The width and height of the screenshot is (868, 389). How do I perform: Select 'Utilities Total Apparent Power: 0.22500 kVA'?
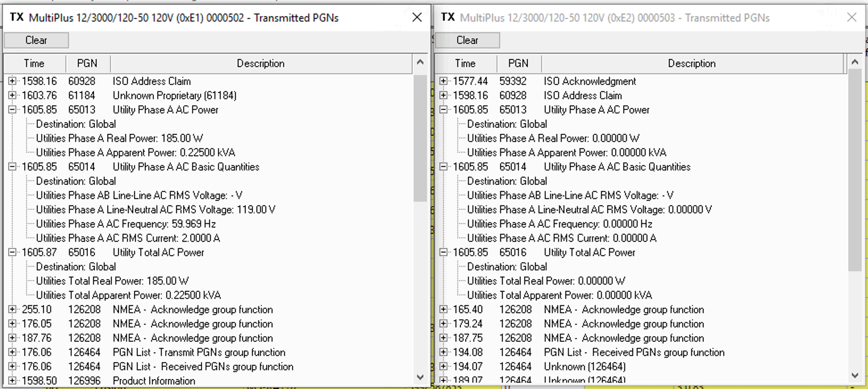tap(129, 295)
